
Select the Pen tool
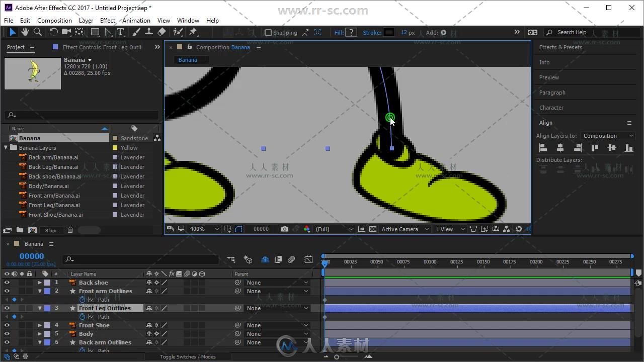(108, 32)
